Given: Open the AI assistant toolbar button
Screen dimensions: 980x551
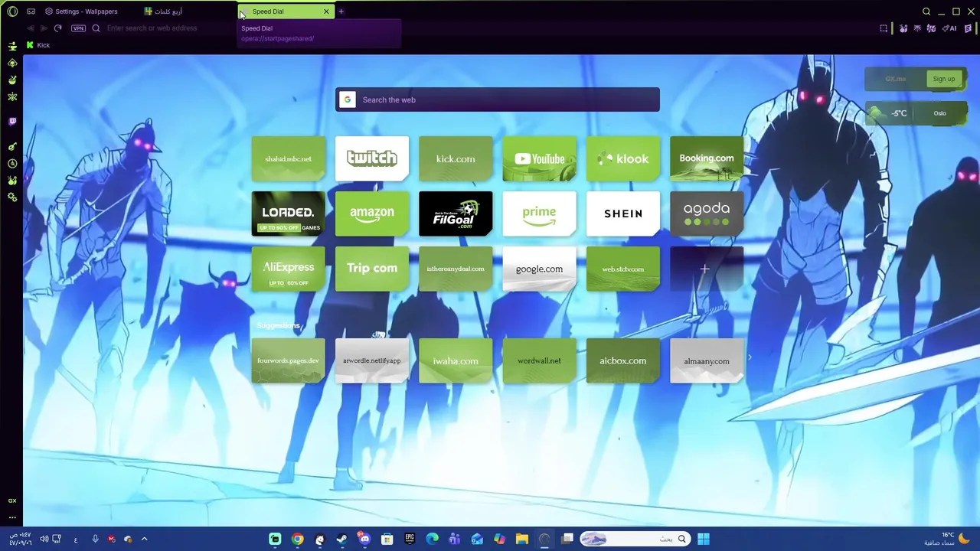Looking at the screenshot, I should 949,28.
